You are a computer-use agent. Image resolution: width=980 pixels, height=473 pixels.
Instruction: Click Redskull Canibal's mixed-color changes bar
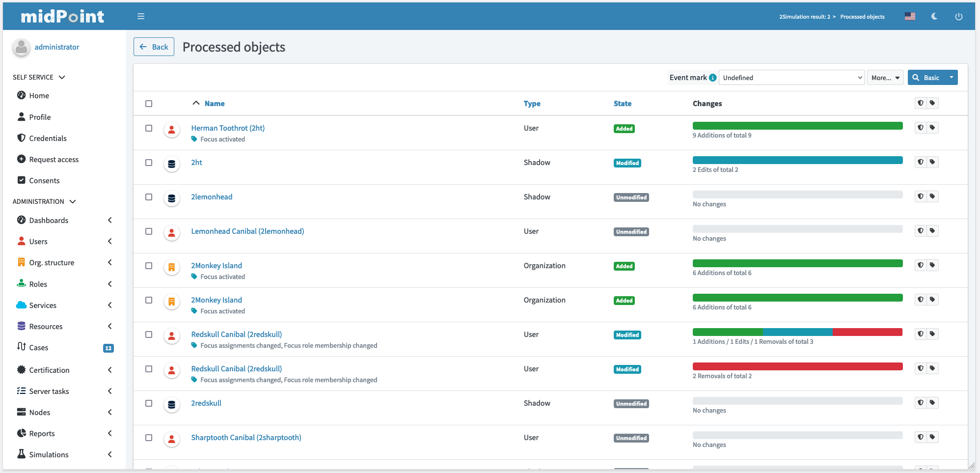point(797,332)
